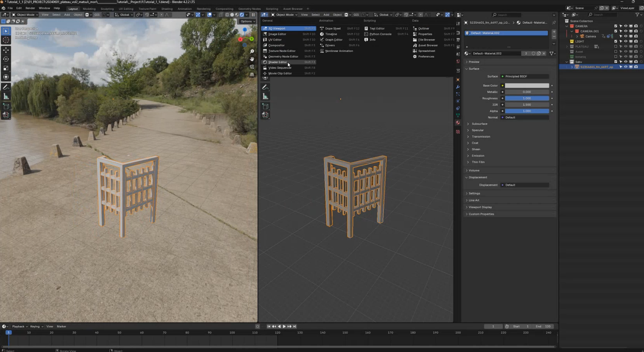The image size is (644, 352).
Task: Select the Measure tool in left viewport
Action: coord(6,96)
